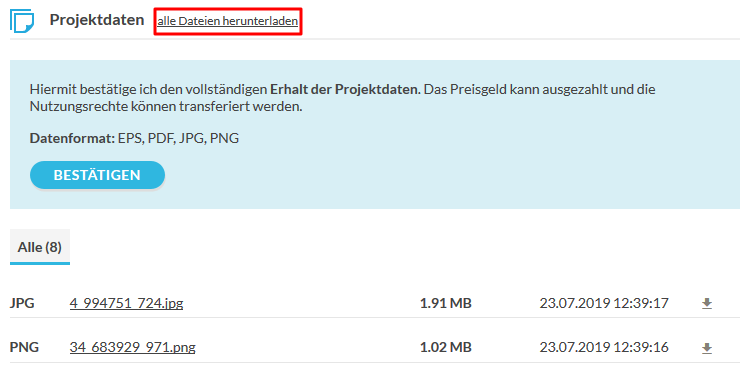Click the 23.07.2019 12:39:17 timestamp
This screenshot has width=747, height=371.
tap(604, 303)
